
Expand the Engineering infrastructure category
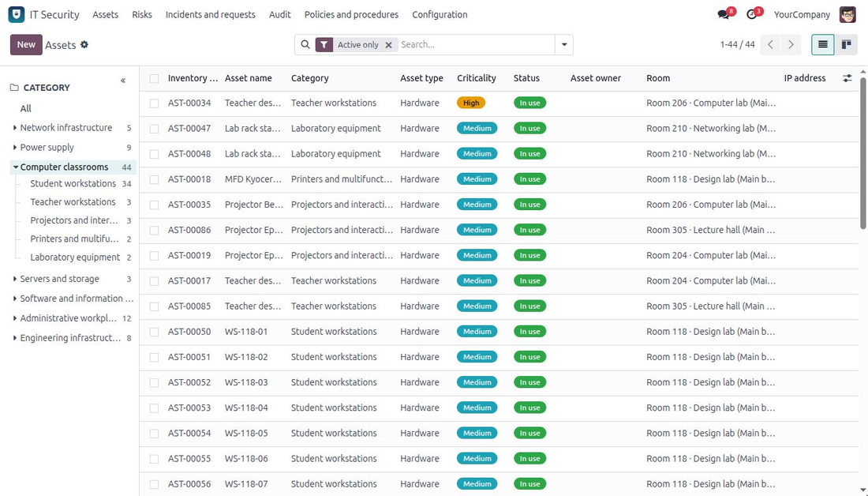[x=14, y=337]
